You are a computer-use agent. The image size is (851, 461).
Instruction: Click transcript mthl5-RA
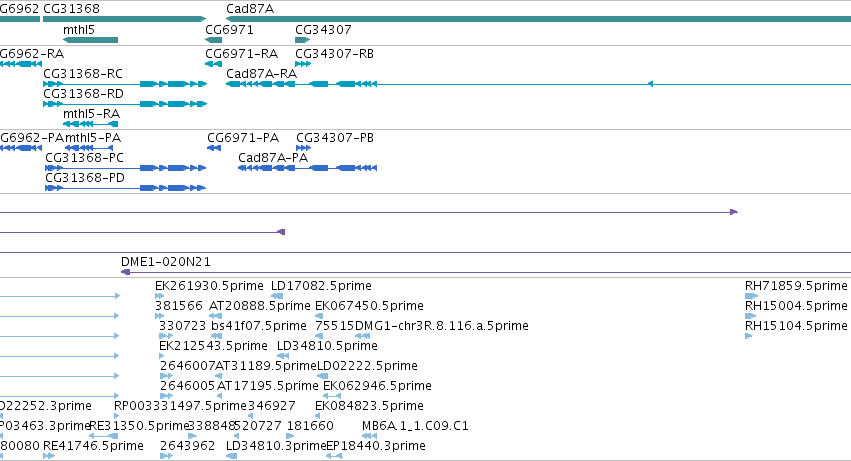click(x=91, y=114)
